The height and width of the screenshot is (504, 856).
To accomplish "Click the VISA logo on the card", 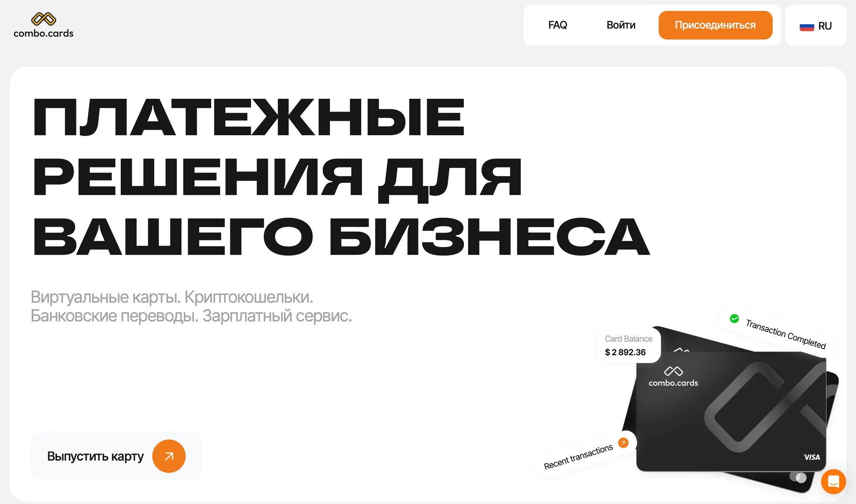I will (x=812, y=457).
